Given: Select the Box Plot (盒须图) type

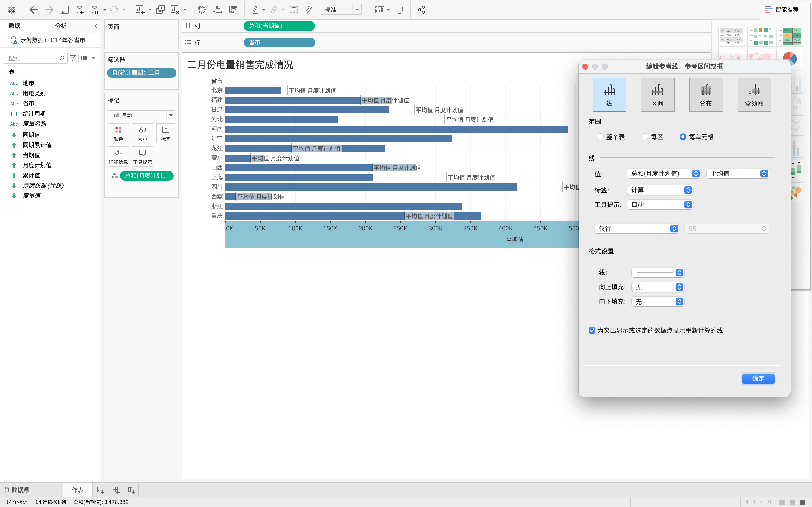Looking at the screenshot, I should coord(754,95).
